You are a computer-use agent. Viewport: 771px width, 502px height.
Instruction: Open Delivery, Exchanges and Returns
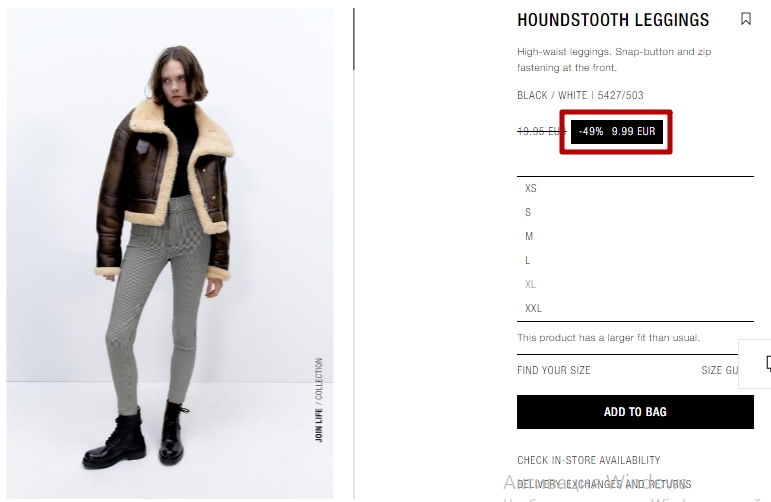point(604,484)
